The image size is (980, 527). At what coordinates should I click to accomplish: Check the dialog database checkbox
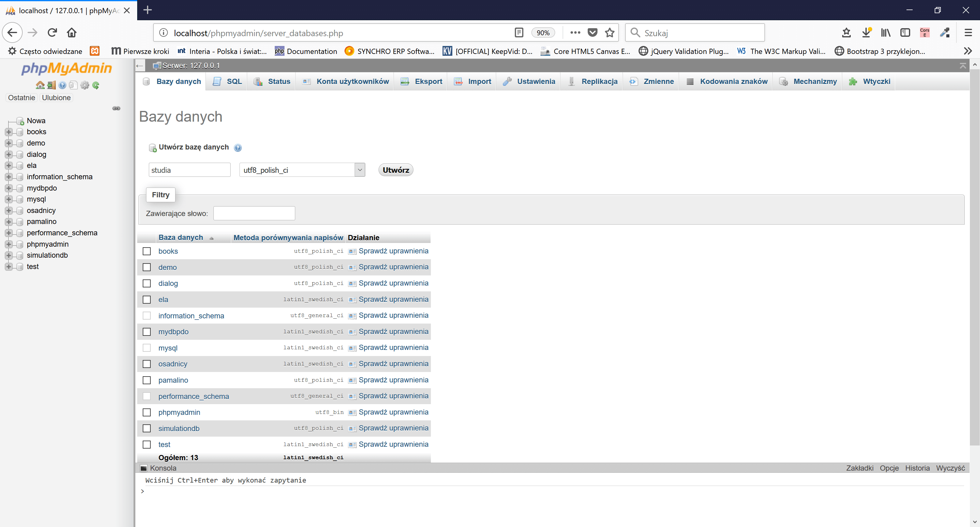pyautogui.click(x=146, y=283)
